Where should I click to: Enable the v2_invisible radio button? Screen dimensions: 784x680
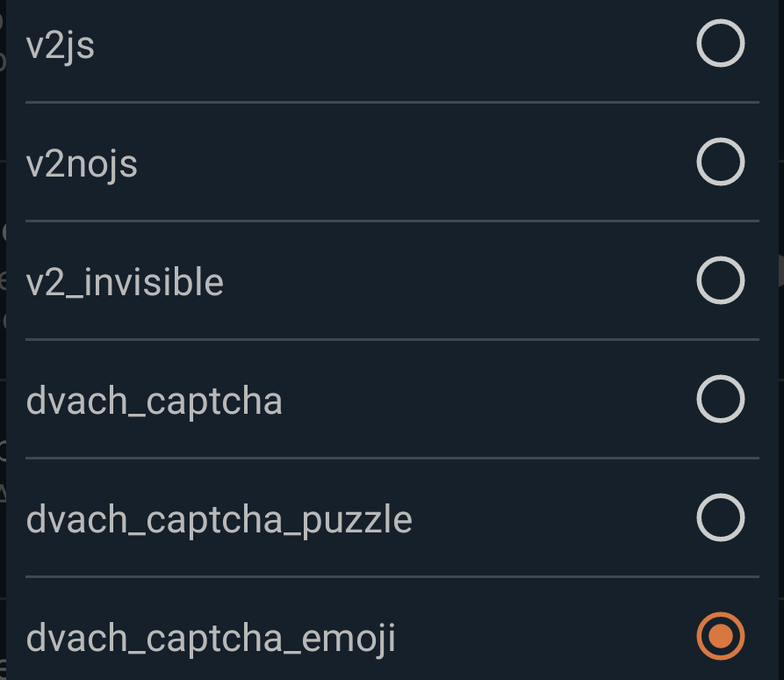coord(720,281)
